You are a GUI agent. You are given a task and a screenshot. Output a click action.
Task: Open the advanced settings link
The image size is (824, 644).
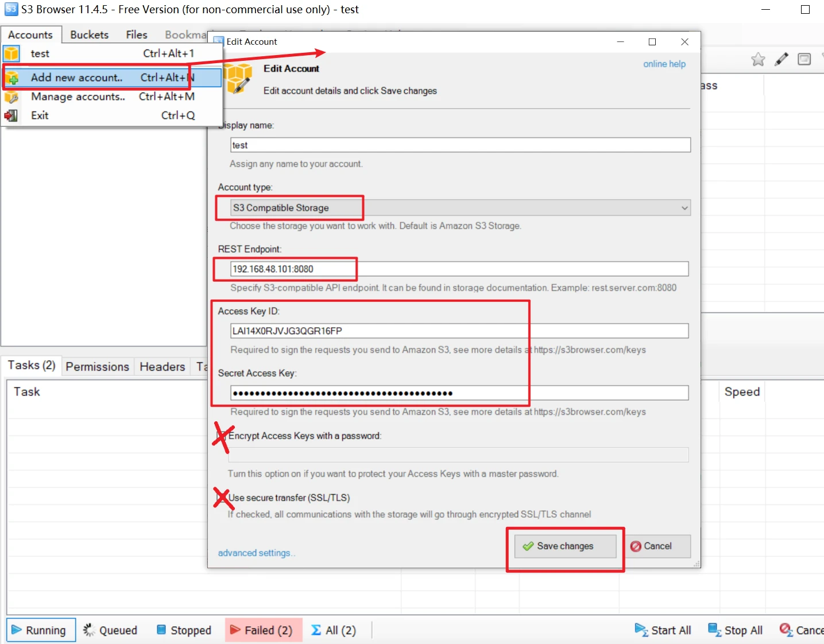[x=255, y=553]
